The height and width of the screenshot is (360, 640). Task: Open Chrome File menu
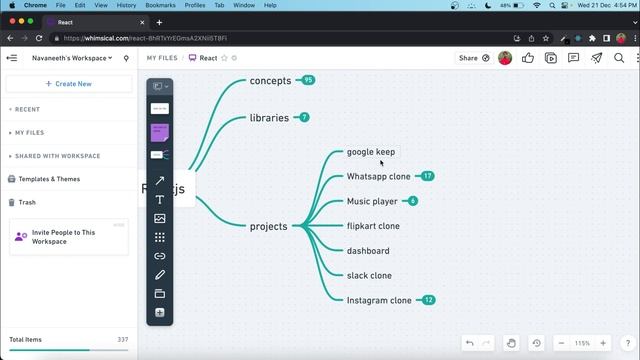(x=60, y=5)
